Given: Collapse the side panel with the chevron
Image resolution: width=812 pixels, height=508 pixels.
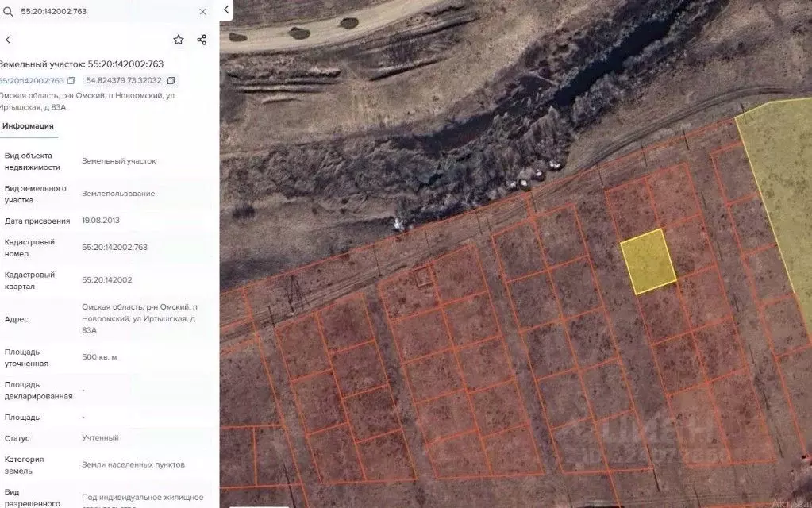Looking at the screenshot, I should pos(226,10).
